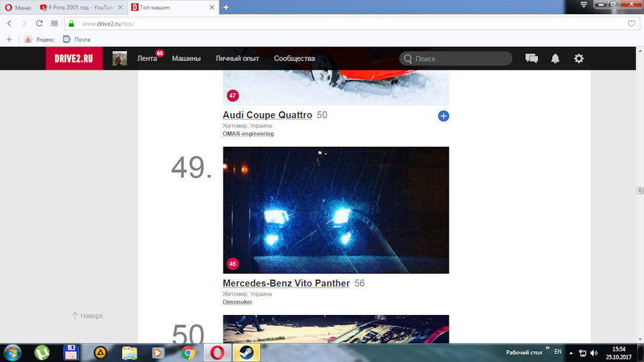Go forward to next page
This screenshot has height=362, width=644.
click(x=24, y=23)
